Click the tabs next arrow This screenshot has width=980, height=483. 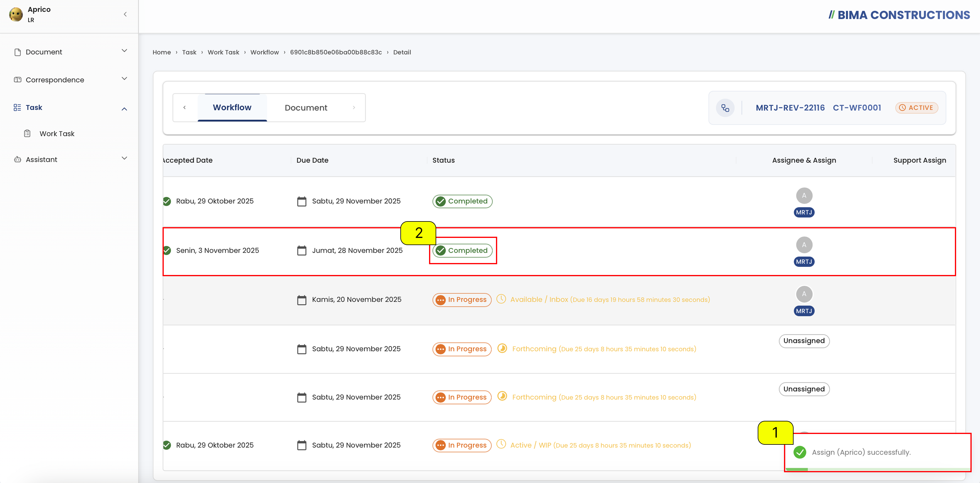(x=354, y=108)
